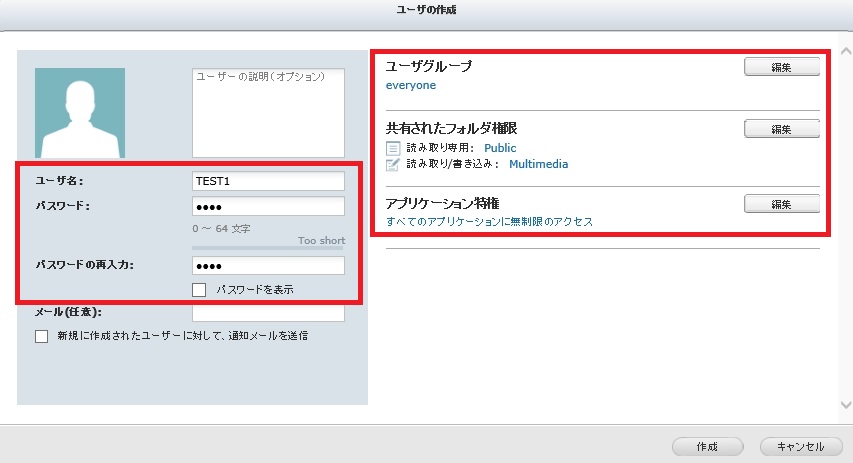Viewport: 853px width, 463px height.
Task: Click the read/write (読み取り/書き込み) pencil icon
Action: click(393, 164)
